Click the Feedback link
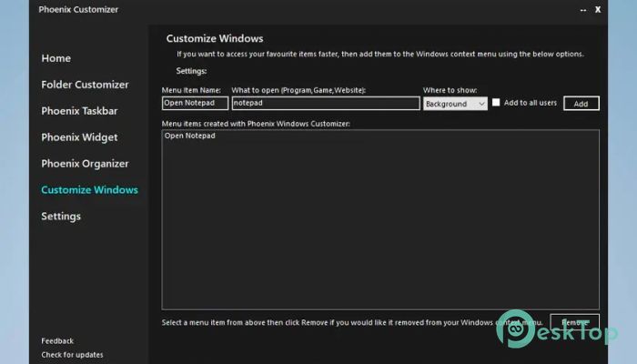Image resolution: width=637 pixels, height=364 pixels. pyautogui.click(x=57, y=341)
